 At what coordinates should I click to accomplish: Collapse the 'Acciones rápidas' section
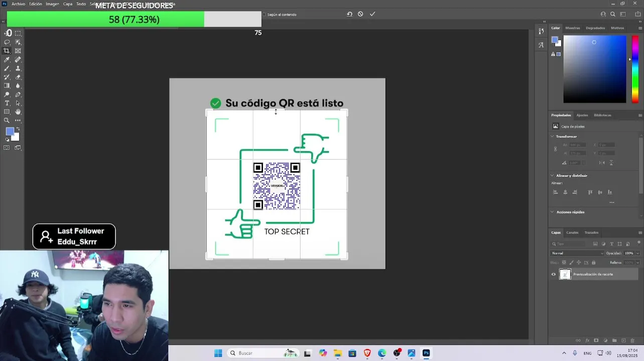(553, 212)
